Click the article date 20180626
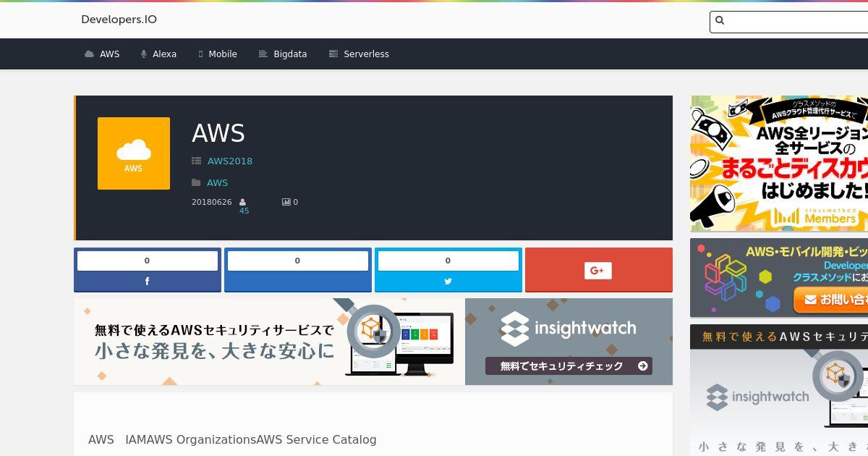Screen dimensions: 868x456 pos(212,202)
